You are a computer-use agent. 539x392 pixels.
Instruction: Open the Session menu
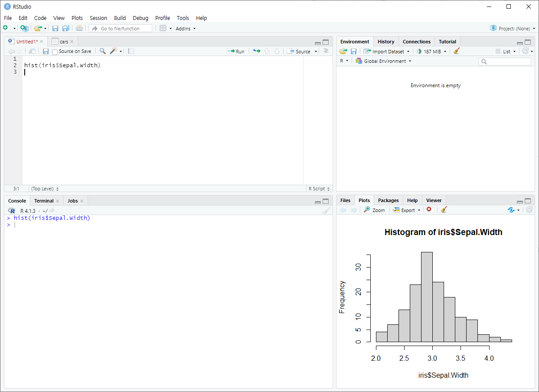(98, 18)
